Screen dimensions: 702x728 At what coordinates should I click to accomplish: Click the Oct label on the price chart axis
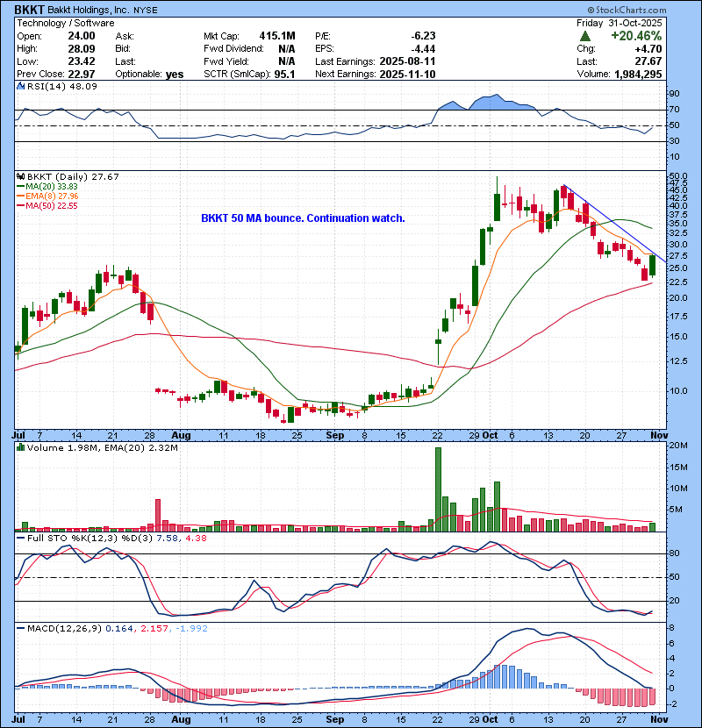[491, 436]
